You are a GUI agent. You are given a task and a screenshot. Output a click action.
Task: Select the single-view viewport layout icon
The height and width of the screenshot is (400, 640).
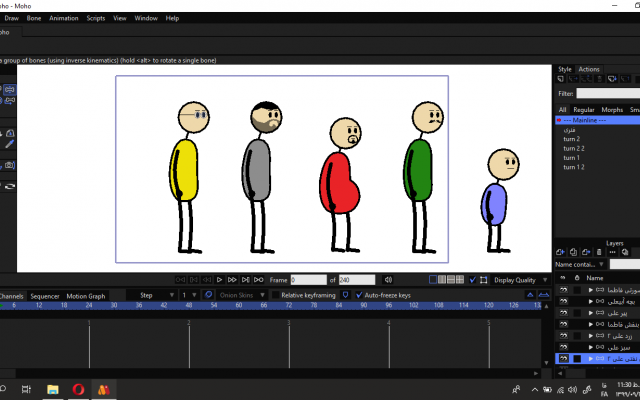pyautogui.click(x=433, y=280)
